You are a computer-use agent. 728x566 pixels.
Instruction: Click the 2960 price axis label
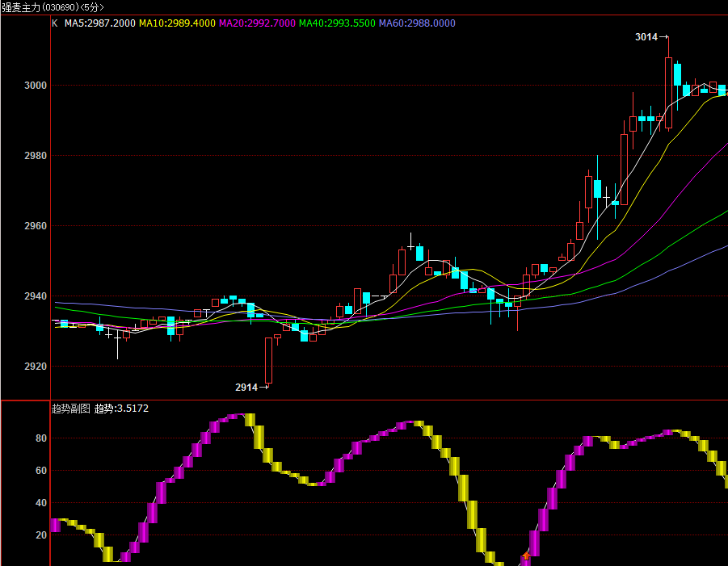pyautogui.click(x=36, y=226)
